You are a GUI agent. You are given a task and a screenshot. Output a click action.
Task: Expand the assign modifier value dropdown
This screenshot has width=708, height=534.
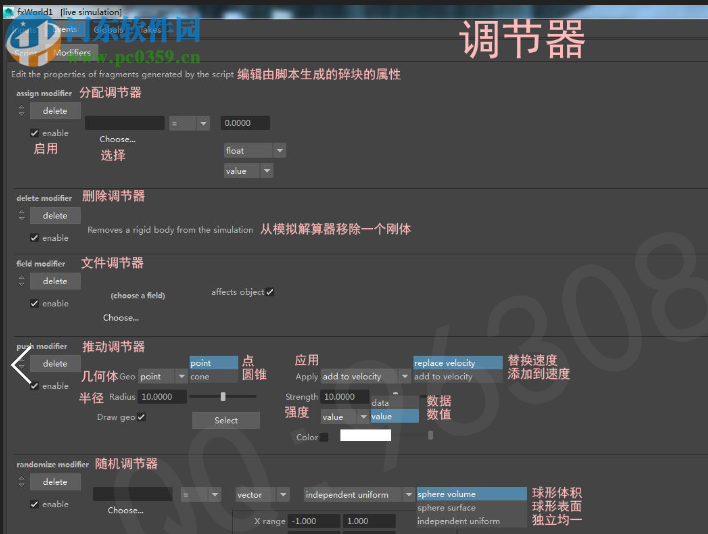249,171
